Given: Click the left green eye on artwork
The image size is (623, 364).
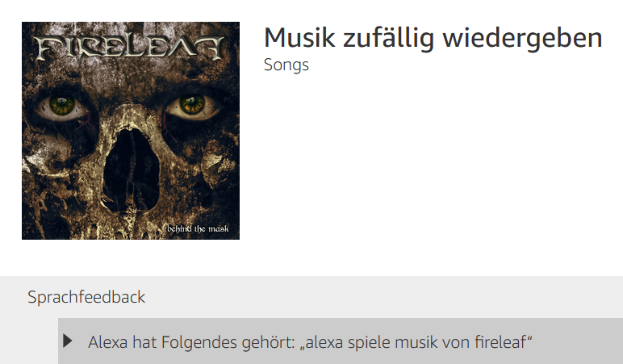Looking at the screenshot, I should [x=62, y=106].
